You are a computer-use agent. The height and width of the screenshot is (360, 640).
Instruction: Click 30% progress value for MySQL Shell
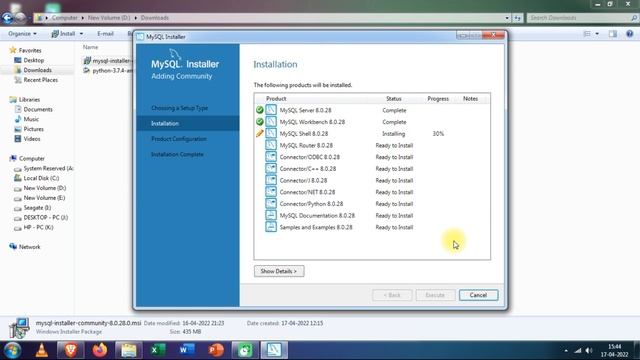pyautogui.click(x=438, y=133)
